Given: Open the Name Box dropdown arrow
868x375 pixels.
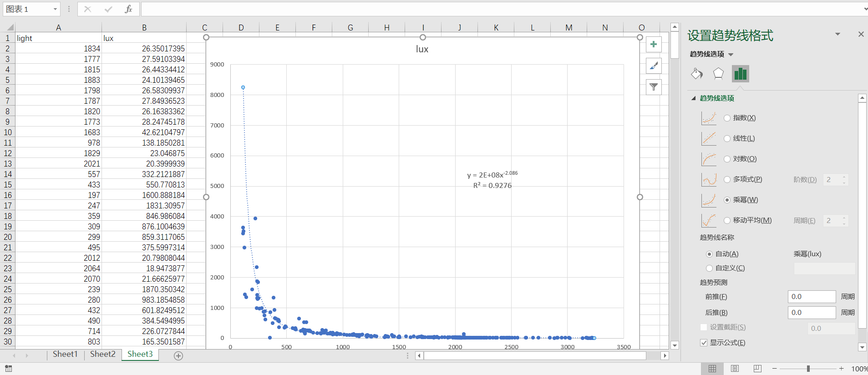Looking at the screenshot, I should point(55,9).
